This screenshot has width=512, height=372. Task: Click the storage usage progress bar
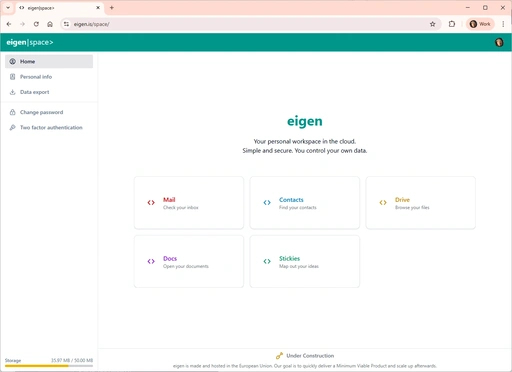coord(49,366)
